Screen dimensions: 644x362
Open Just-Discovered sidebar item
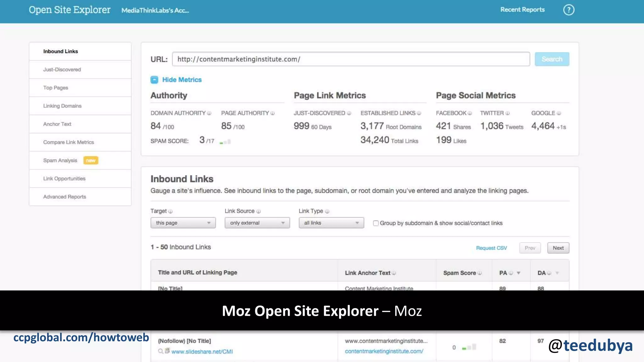click(80, 69)
